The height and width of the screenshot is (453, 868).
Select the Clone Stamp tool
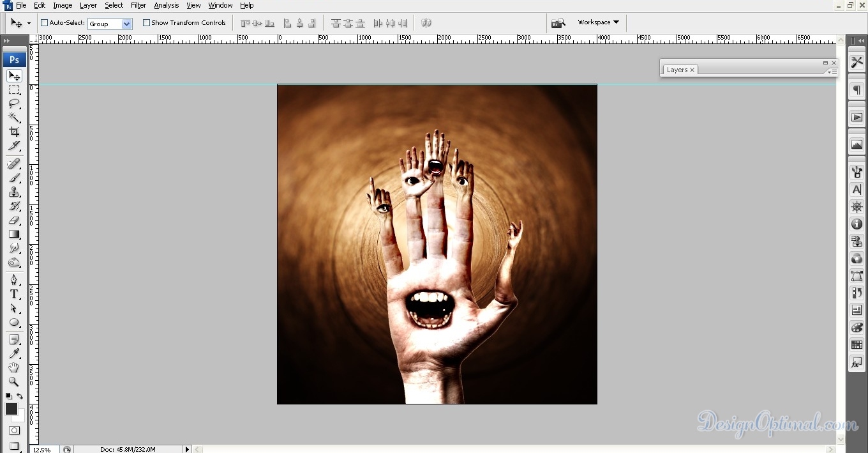pos(14,192)
